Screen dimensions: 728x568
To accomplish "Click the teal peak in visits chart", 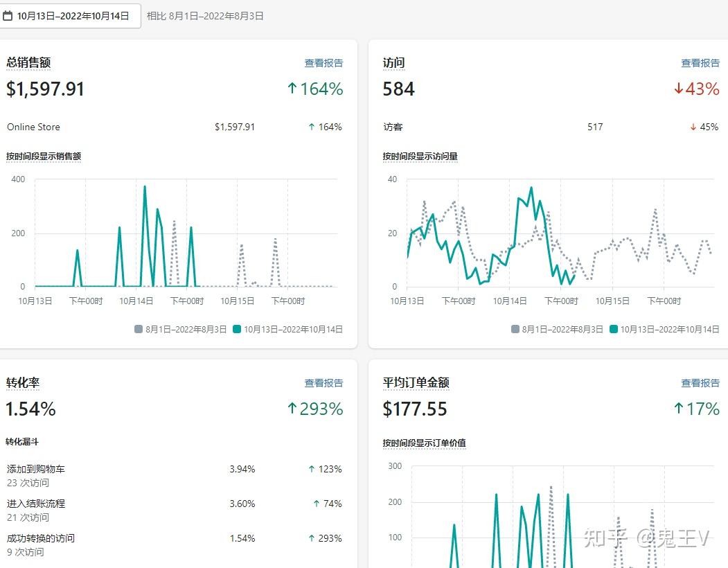I will 531,188.
